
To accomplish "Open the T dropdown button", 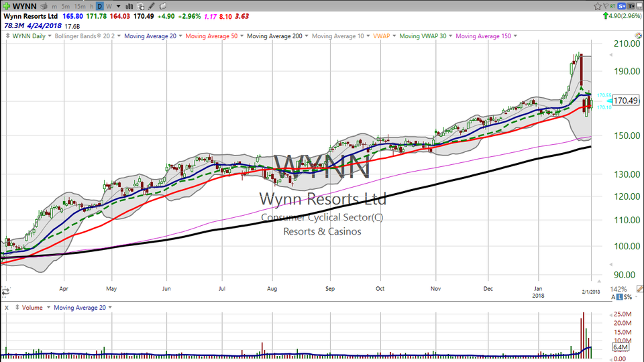I will [631, 6].
